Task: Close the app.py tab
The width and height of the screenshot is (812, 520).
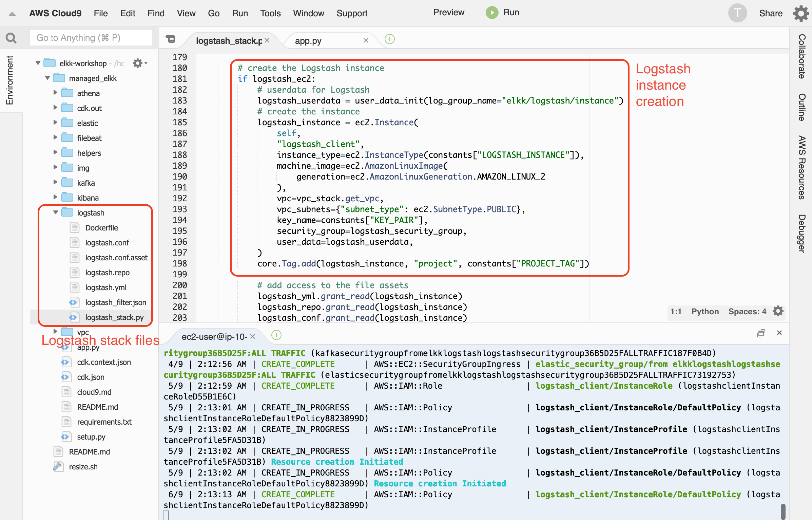Action: click(x=366, y=40)
